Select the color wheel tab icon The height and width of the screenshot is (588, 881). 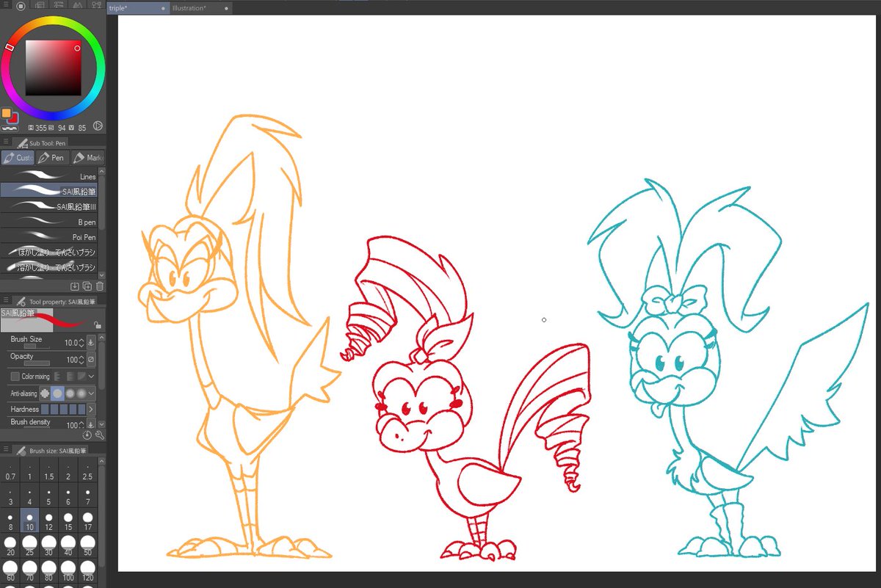pos(21,5)
